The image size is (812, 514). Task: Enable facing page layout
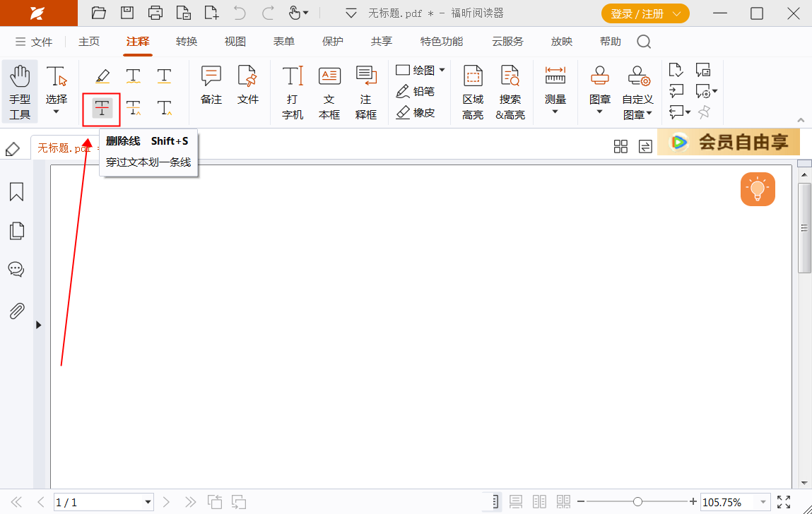(539, 501)
